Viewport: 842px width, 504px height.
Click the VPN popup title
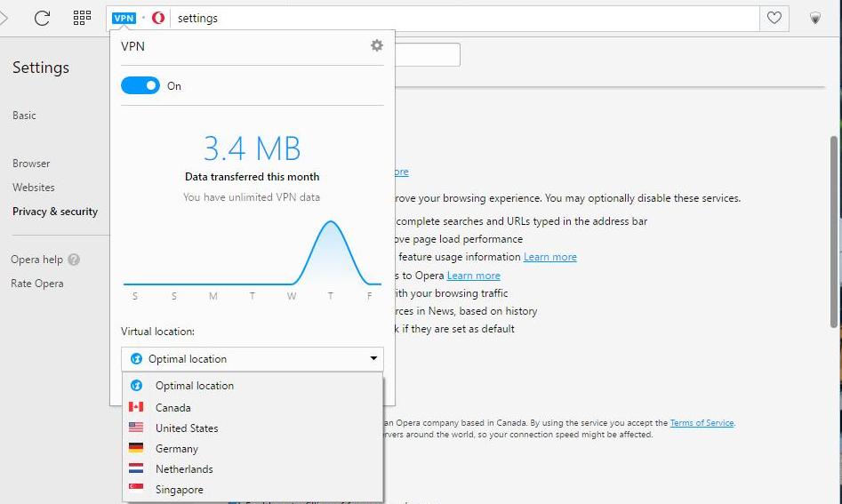(132, 46)
